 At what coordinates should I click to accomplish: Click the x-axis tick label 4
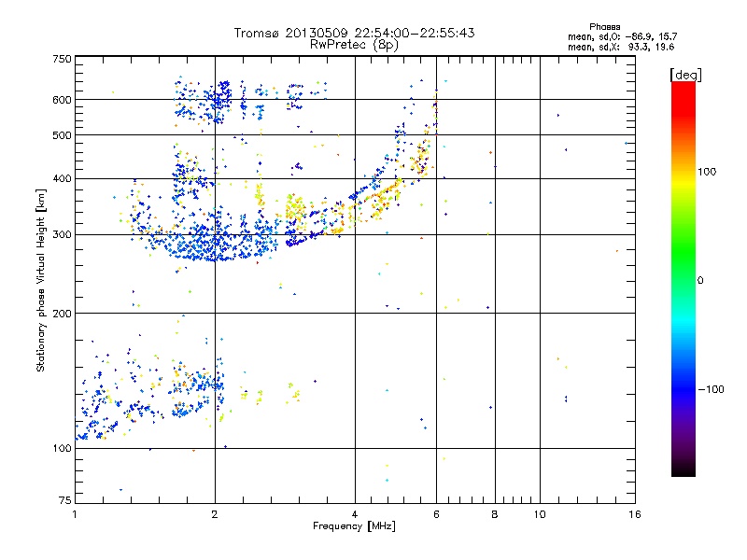[355, 514]
